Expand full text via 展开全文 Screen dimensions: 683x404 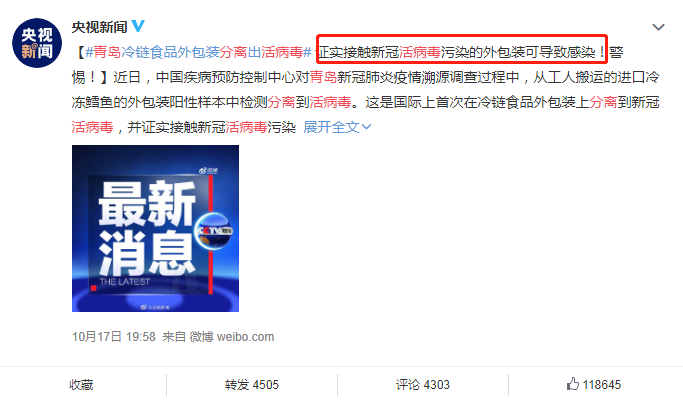pos(331,127)
